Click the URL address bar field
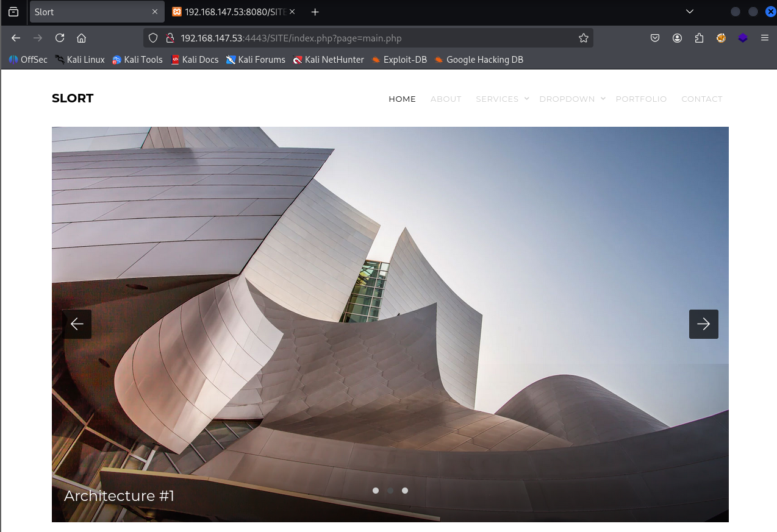The height and width of the screenshot is (532, 777). click(x=366, y=38)
